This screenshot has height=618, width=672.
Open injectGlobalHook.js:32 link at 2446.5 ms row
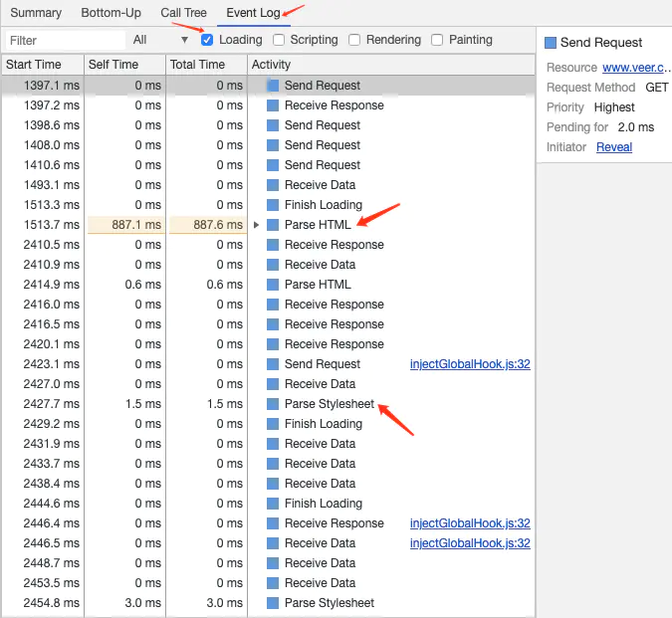[x=470, y=543]
